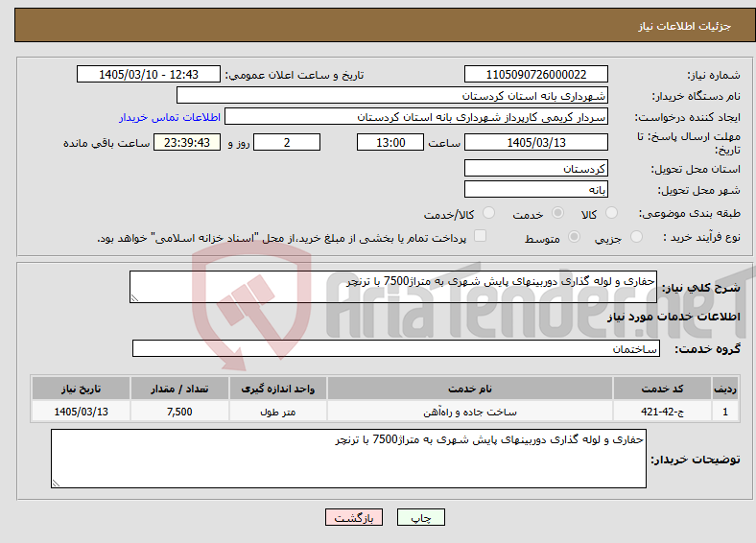The height and width of the screenshot is (543, 756).
Task: Click the واحد اندازه گیری column header
Action: [277, 389]
